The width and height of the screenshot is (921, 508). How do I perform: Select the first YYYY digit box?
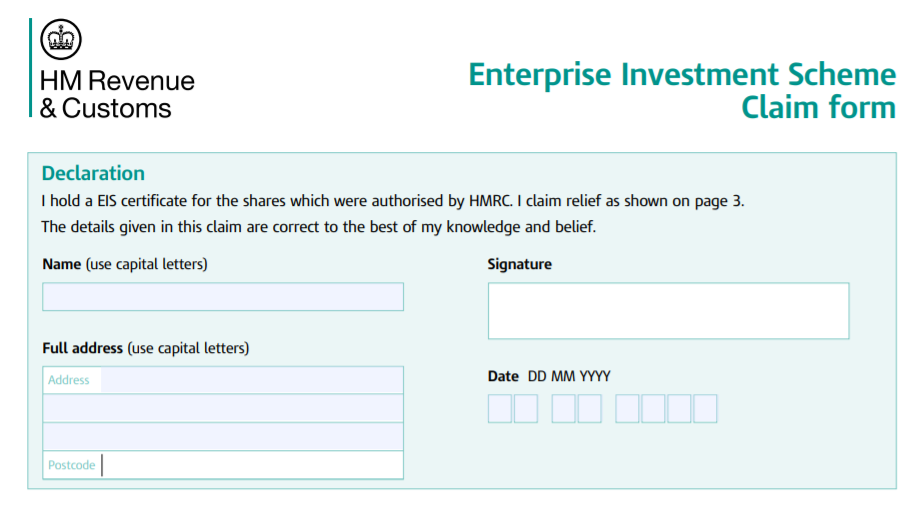pyautogui.click(x=628, y=409)
